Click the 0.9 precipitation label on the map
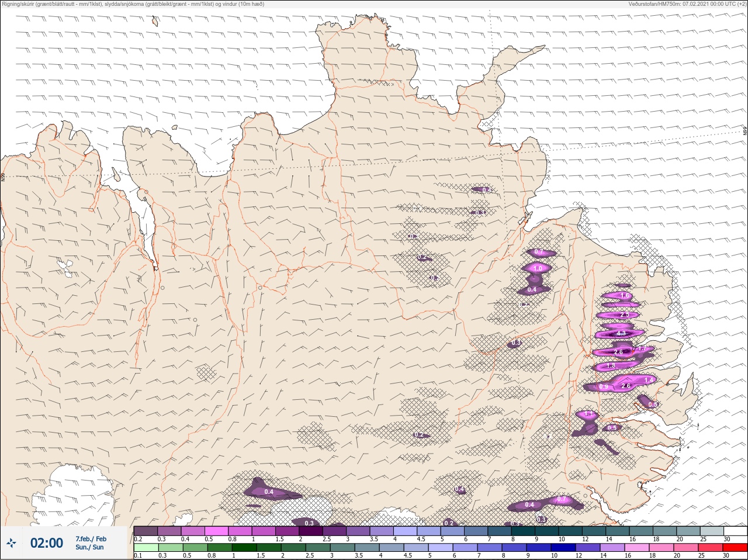The width and height of the screenshot is (748, 560). pos(604,387)
